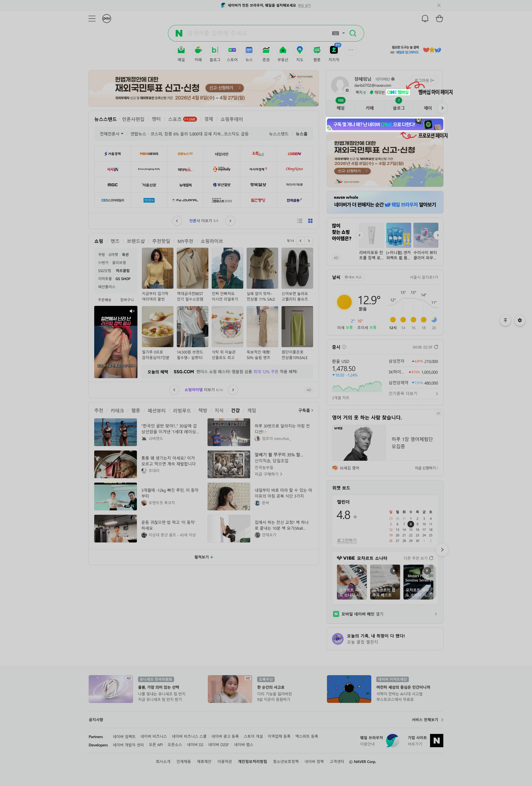Open the floating page settings gear
Image resolution: width=532 pixels, height=786 pixels.
(x=520, y=320)
